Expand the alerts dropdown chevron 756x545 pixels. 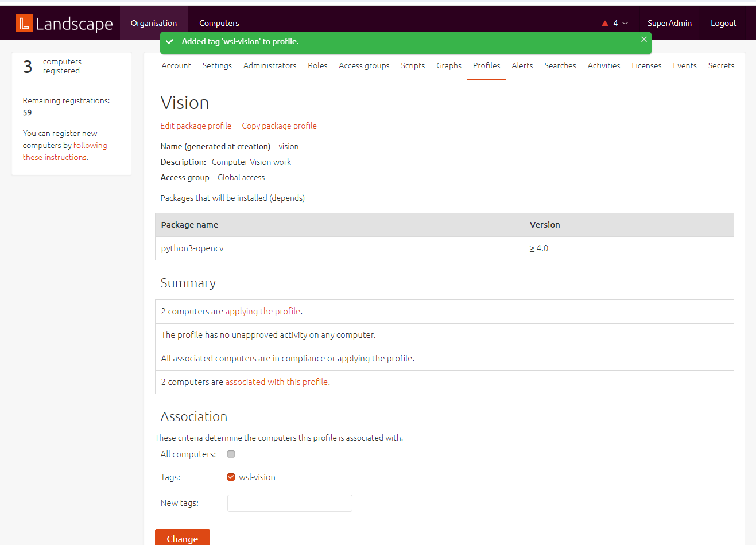pos(625,24)
